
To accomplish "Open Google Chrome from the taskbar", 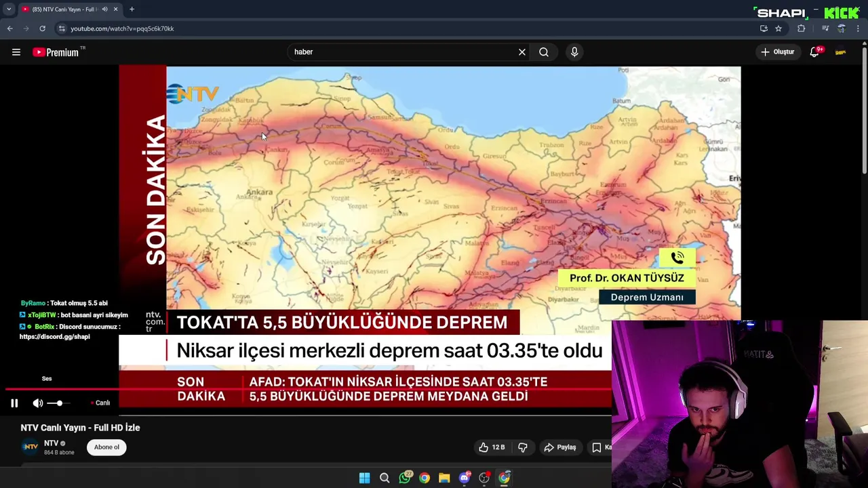I will (425, 478).
